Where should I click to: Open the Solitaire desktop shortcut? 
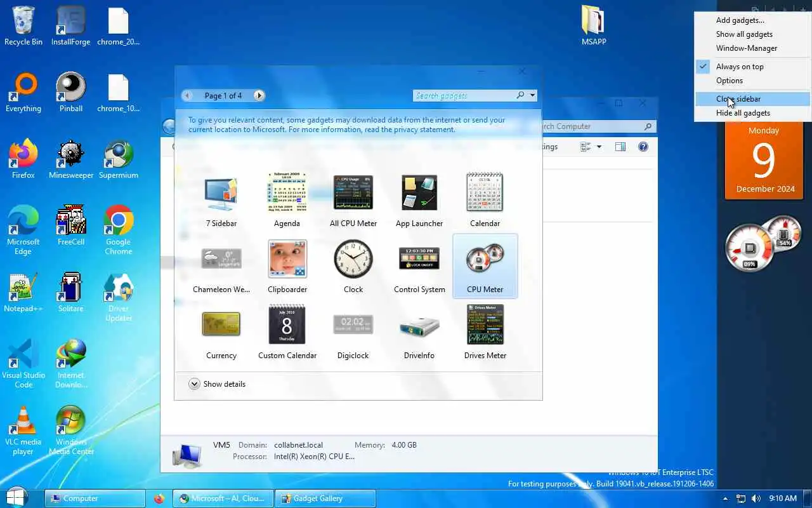pos(71,293)
